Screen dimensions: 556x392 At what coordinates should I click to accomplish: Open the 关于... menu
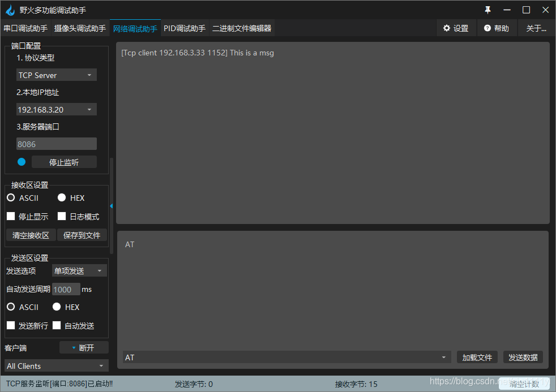(x=536, y=28)
